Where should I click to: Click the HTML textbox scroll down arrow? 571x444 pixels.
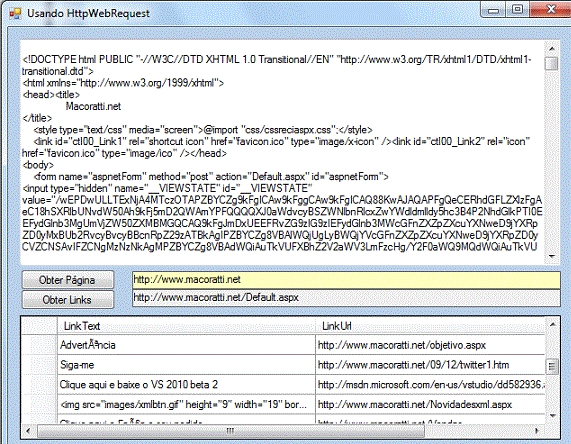(552, 257)
